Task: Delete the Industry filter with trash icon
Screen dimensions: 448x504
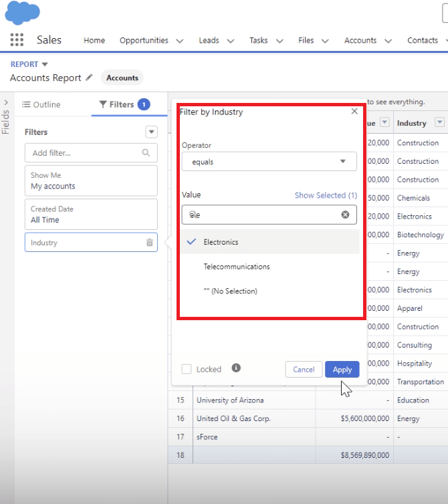Action: click(x=150, y=243)
